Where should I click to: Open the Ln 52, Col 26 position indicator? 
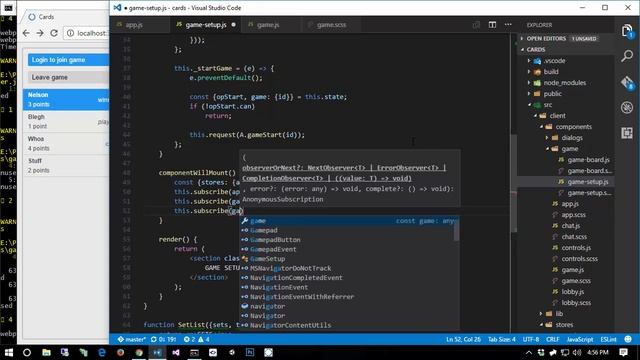point(463,339)
